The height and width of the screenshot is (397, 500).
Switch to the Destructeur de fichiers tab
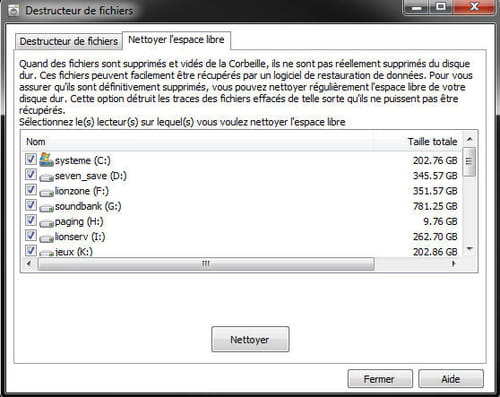(x=69, y=41)
